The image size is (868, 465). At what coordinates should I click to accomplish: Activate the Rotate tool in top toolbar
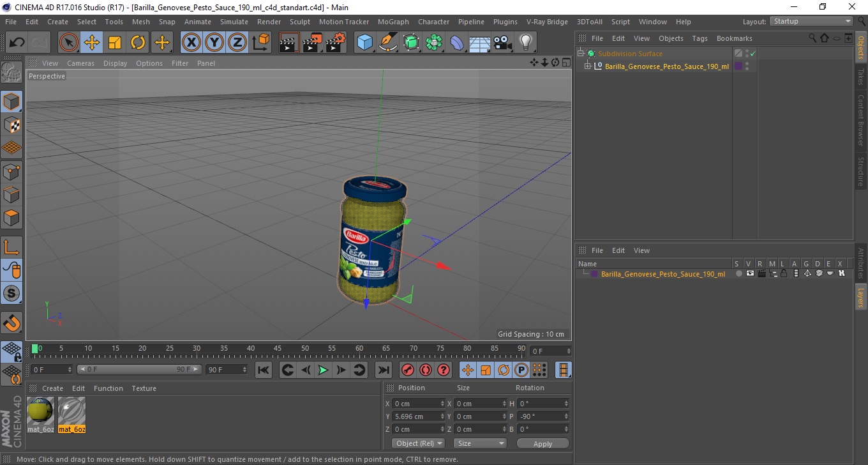tap(138, 43)
